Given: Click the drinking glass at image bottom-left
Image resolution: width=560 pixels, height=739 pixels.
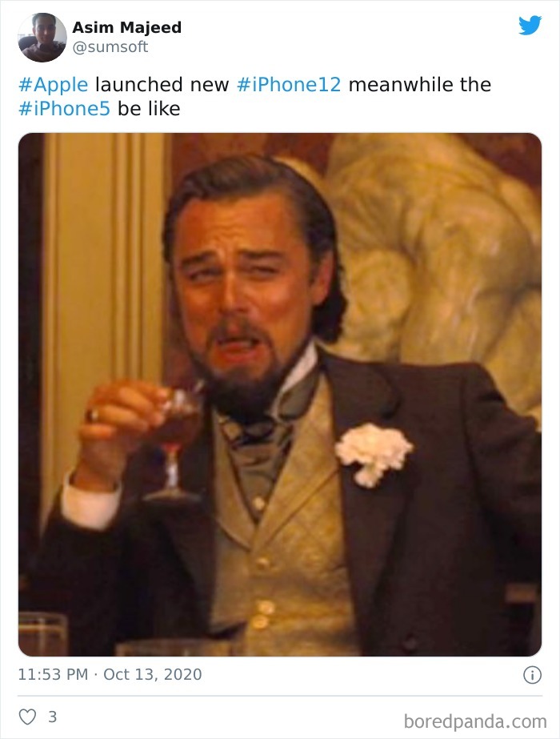Looking at the screenshot, I should [43, 634].
